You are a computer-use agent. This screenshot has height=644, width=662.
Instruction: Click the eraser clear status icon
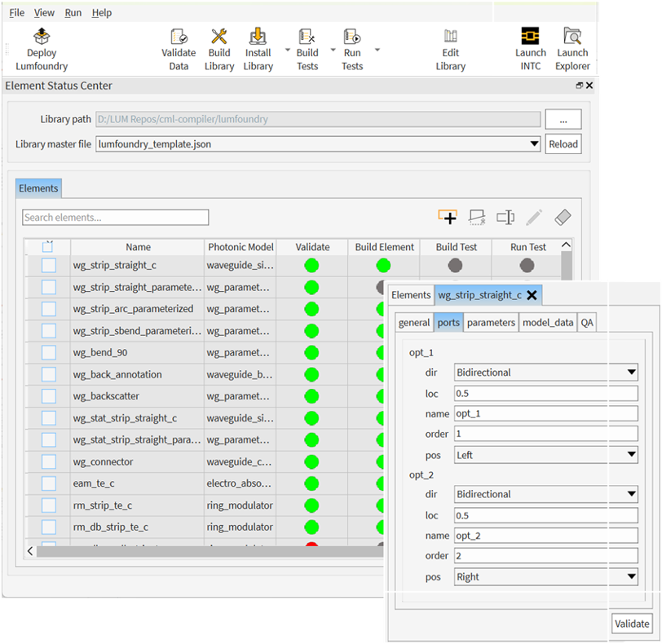563,218
